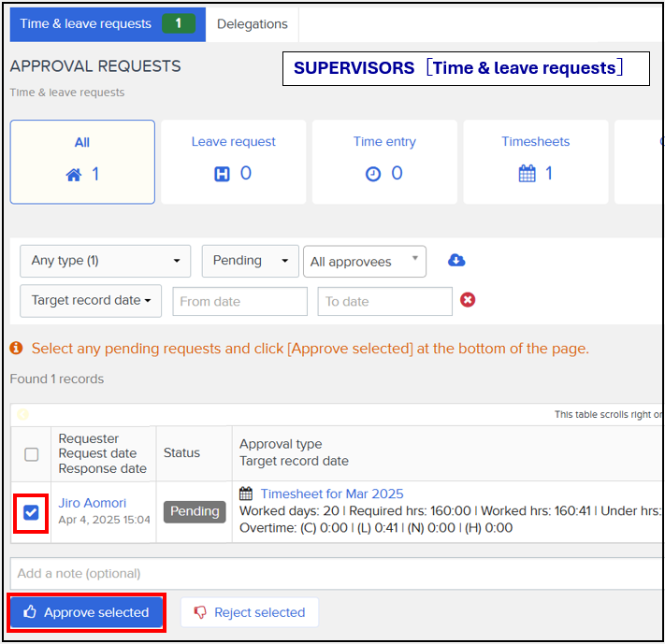The image size is (665, 644).
Task: Click the Status column header
Action: (181, 452)
